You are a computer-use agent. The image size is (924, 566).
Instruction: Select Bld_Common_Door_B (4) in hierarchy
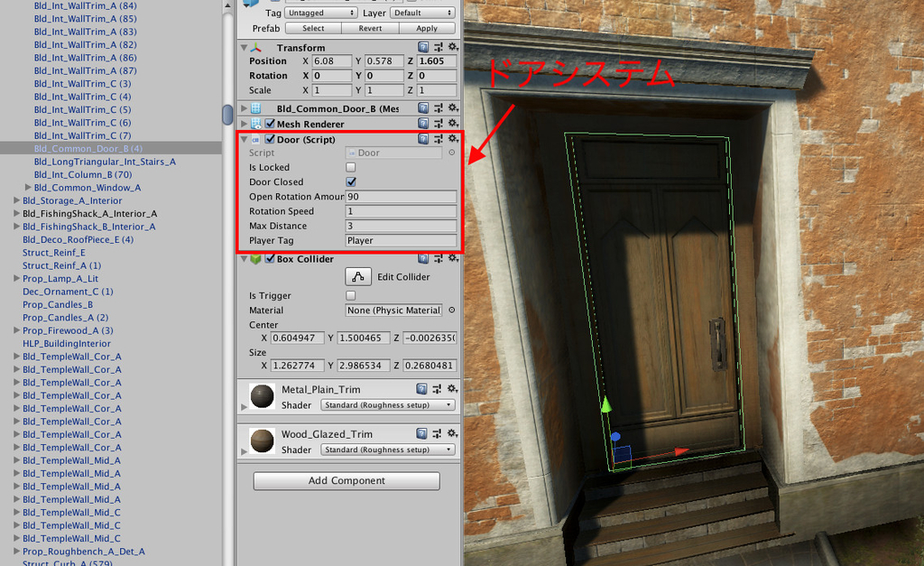(x=88, y=149)
